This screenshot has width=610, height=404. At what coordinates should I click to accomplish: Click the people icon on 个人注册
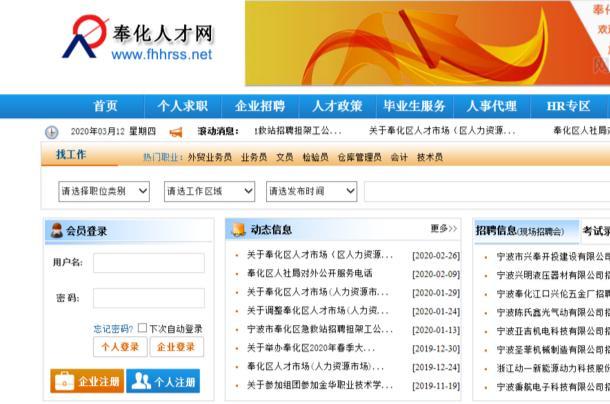pos(141,381)
